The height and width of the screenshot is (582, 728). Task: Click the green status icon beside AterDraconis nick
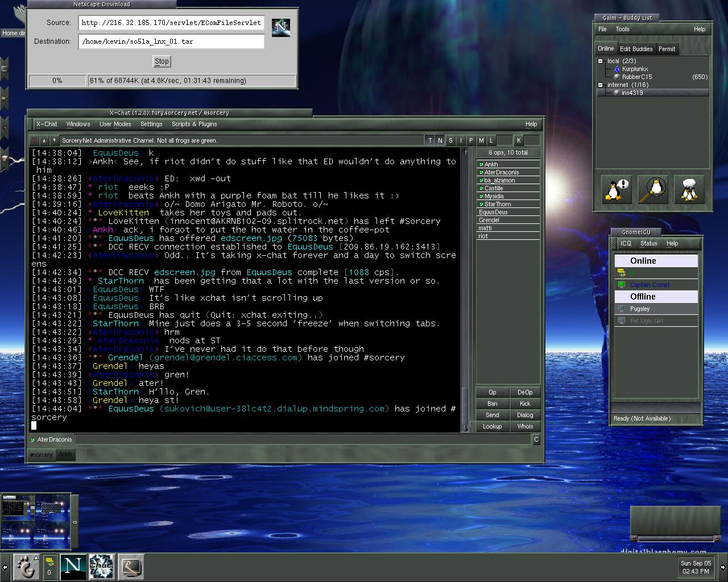(32, 439)
